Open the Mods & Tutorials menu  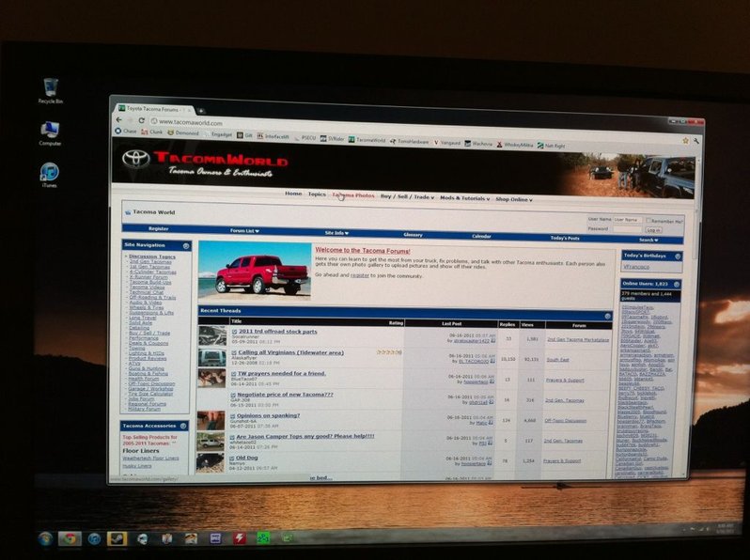coord(464,198)
